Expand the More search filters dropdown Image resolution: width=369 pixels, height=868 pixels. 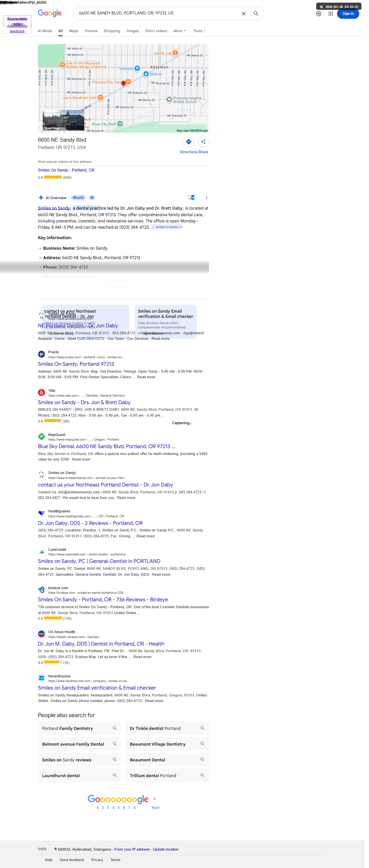180,31
